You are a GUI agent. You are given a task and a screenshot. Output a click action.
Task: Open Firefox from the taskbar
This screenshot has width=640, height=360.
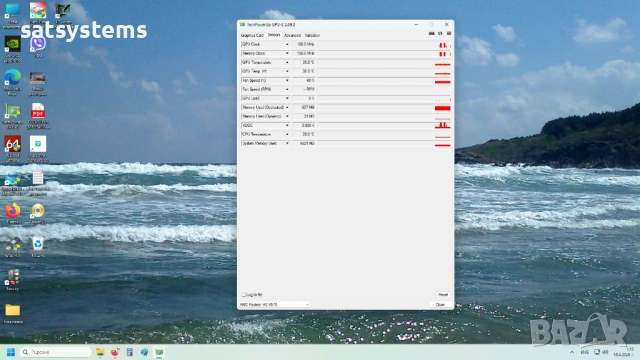pos(115,352)
